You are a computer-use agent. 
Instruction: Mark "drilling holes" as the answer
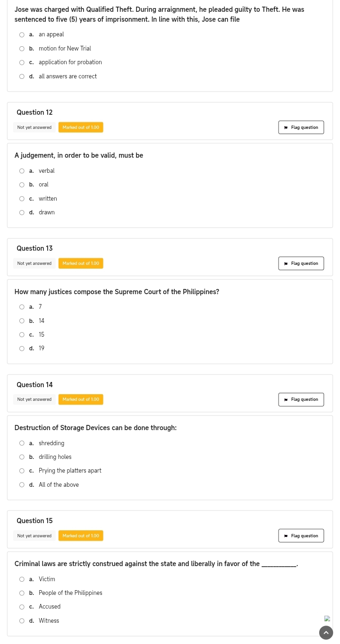click(22, 457)
